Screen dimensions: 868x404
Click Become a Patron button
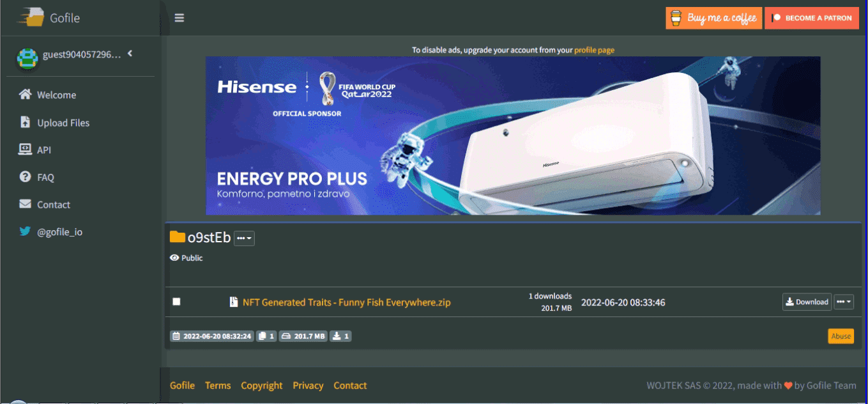coord(812,18)
